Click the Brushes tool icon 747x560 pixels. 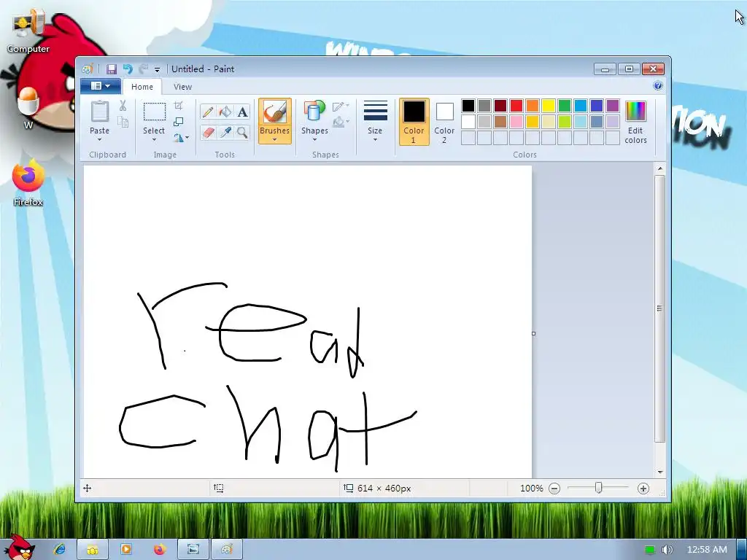point(275,112)
